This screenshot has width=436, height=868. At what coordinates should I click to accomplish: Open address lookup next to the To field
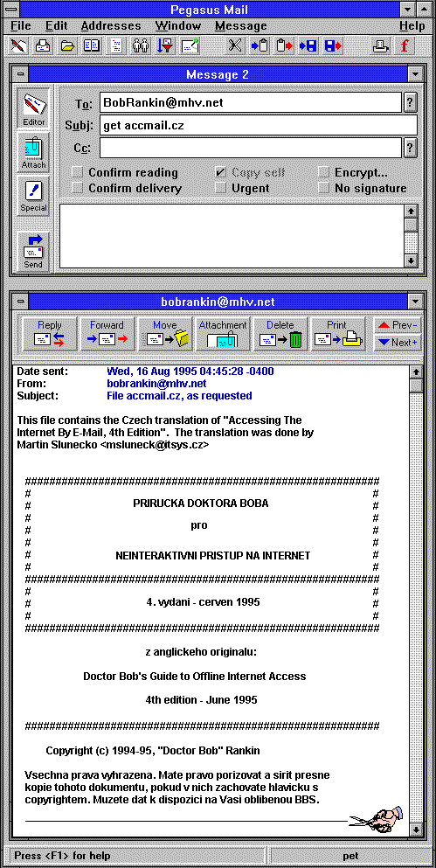coord(410,102)
